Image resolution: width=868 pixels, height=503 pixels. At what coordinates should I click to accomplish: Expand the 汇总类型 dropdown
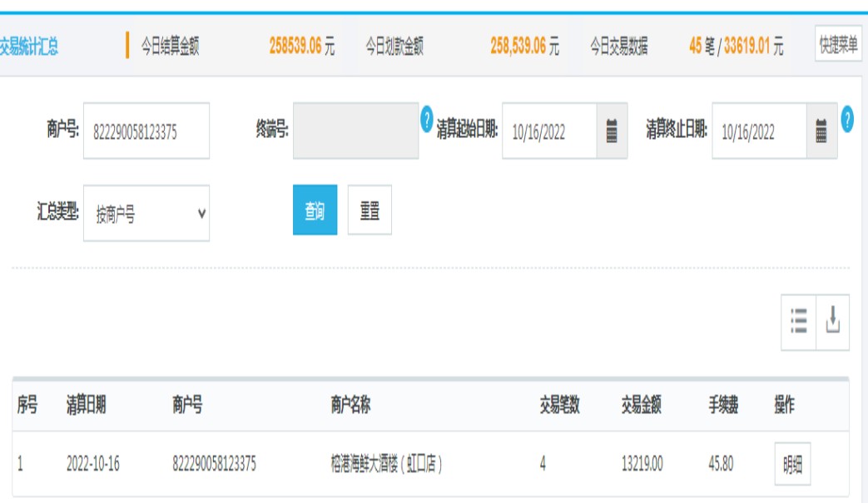click(146, 214)
